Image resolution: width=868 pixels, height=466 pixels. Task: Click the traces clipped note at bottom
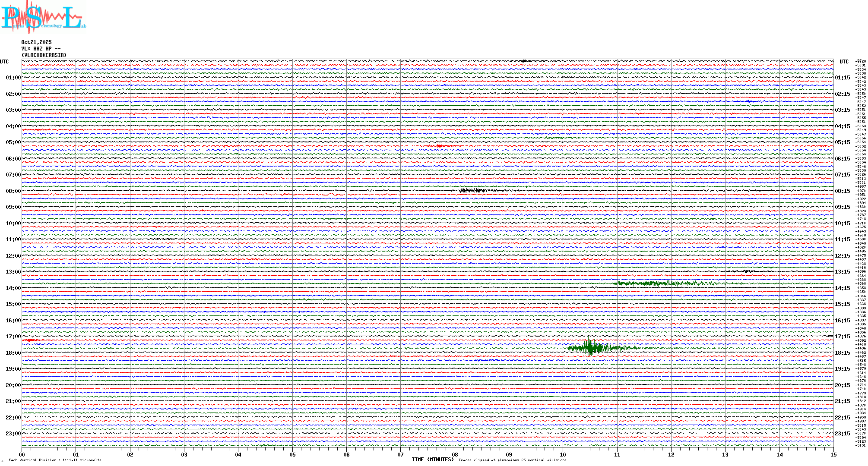click(512, 460)
